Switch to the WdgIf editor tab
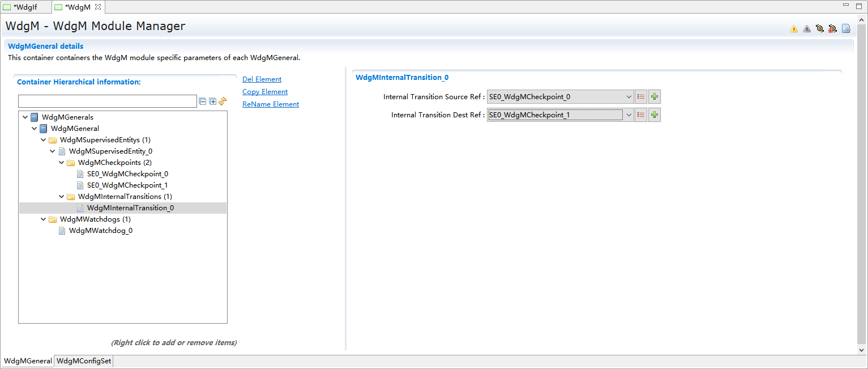Viewport: 868px width, 369px height. pos(25,7)
